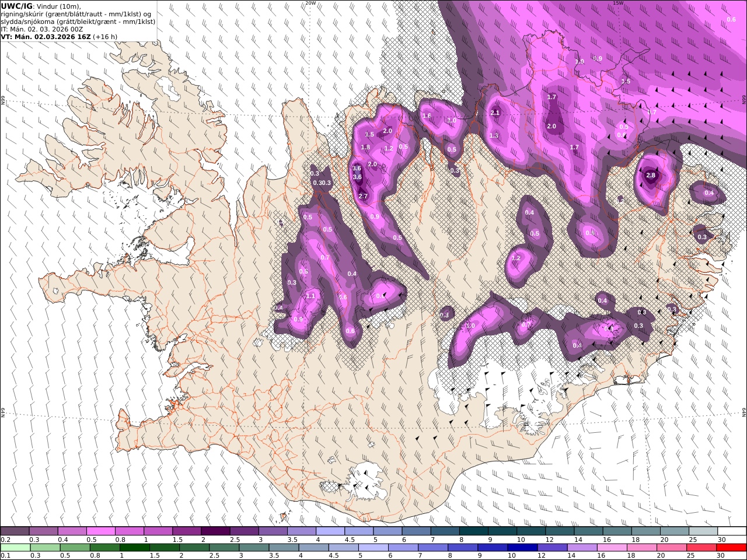The image size is (747, 560).
Task: Click lower scale swatch between 2.5 and 3
Action: pos(224,547)
